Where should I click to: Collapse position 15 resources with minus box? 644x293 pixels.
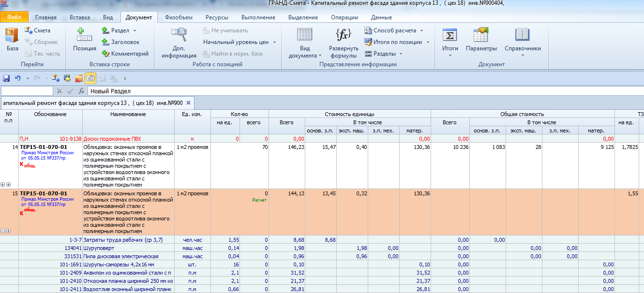tap(3, 231)
